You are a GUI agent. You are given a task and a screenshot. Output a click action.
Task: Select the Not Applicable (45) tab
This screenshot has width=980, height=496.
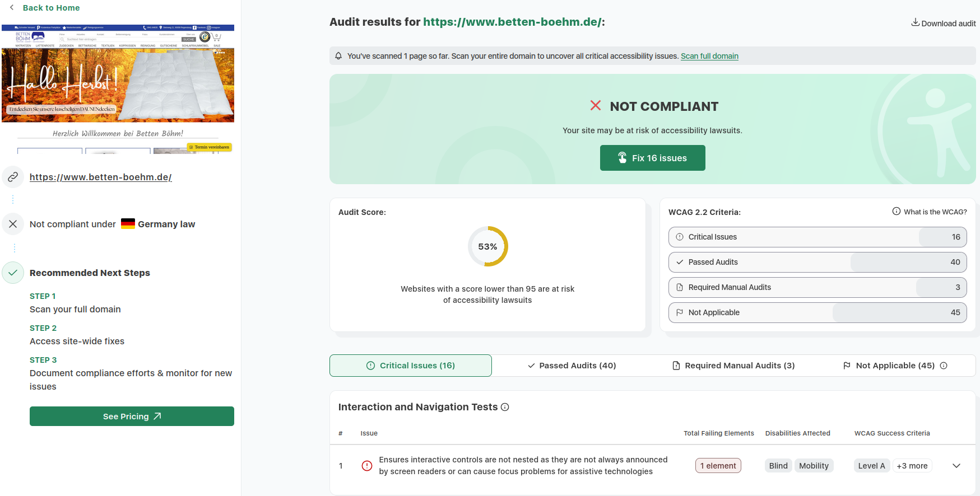click(889, 366)
